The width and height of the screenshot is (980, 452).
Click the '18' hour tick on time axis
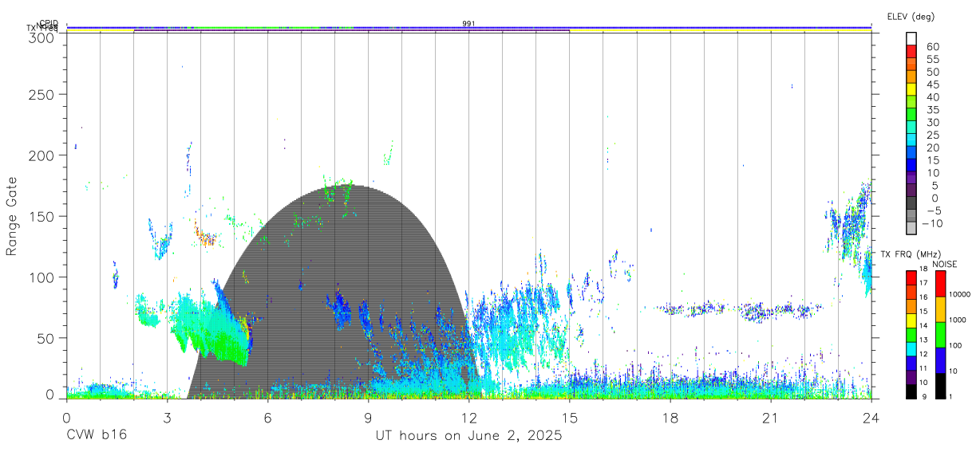670,418
